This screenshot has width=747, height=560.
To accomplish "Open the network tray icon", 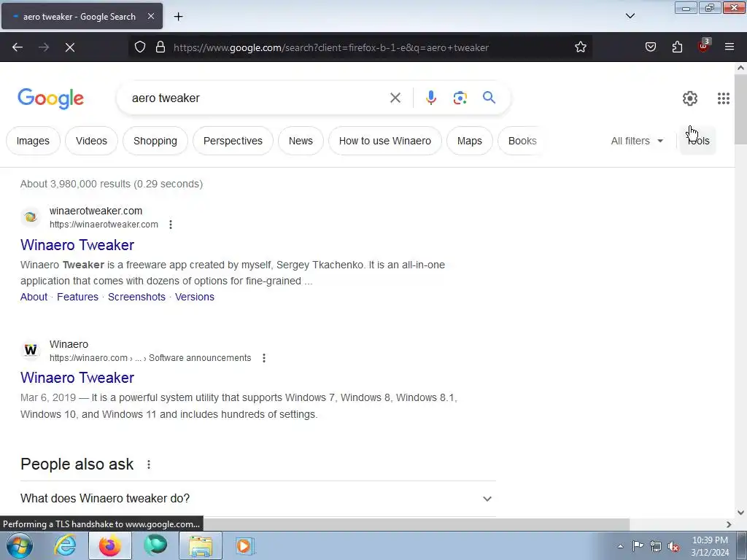I will pyautogui.click(x=656, y=546).
